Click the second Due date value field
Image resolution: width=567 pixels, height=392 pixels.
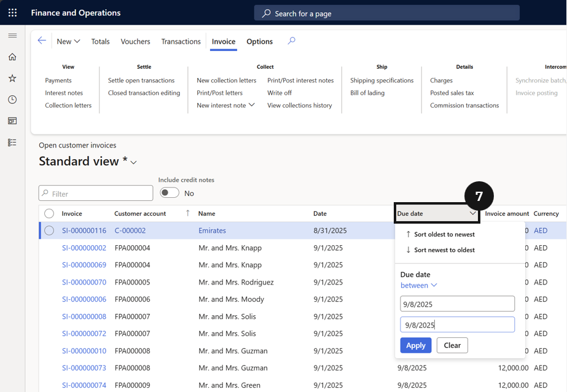point(457,325)
